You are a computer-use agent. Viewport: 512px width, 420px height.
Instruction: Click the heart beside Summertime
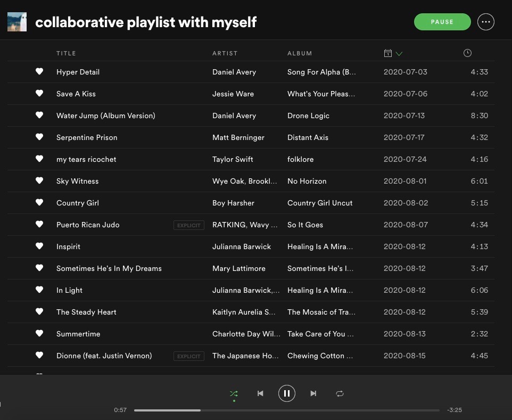[39, 333]
